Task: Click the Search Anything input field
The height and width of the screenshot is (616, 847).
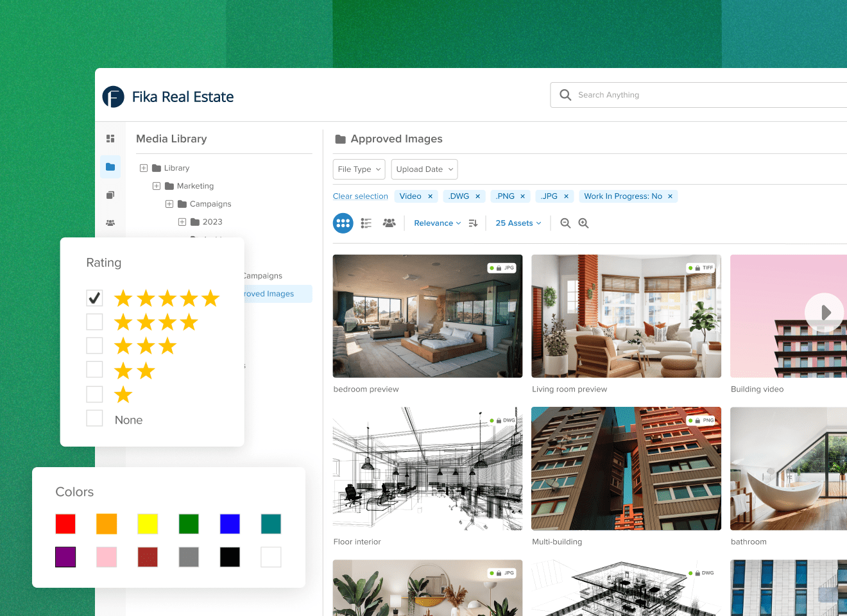Action: click(698, 95)
